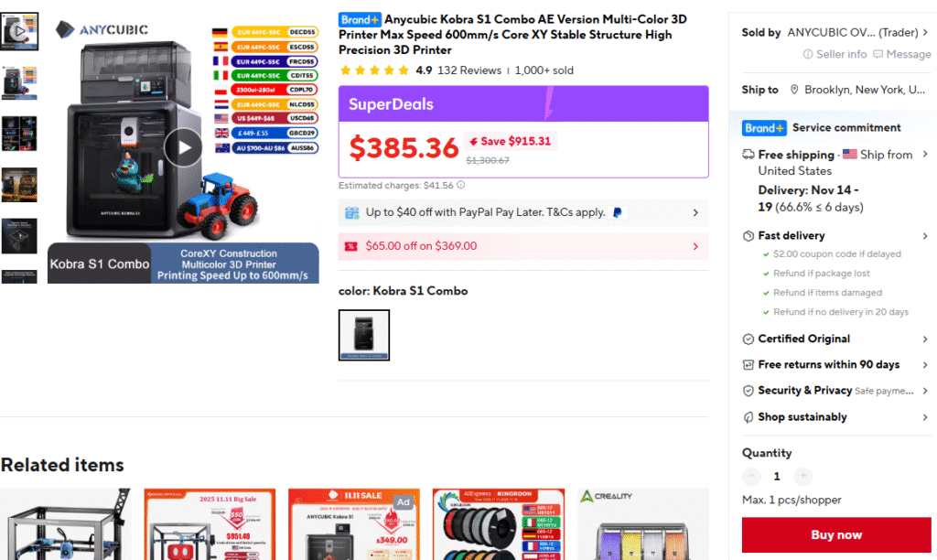Play the product video on main image
Image resolution: width=937 pixels, height=560 pixels.
click(183, 147)
